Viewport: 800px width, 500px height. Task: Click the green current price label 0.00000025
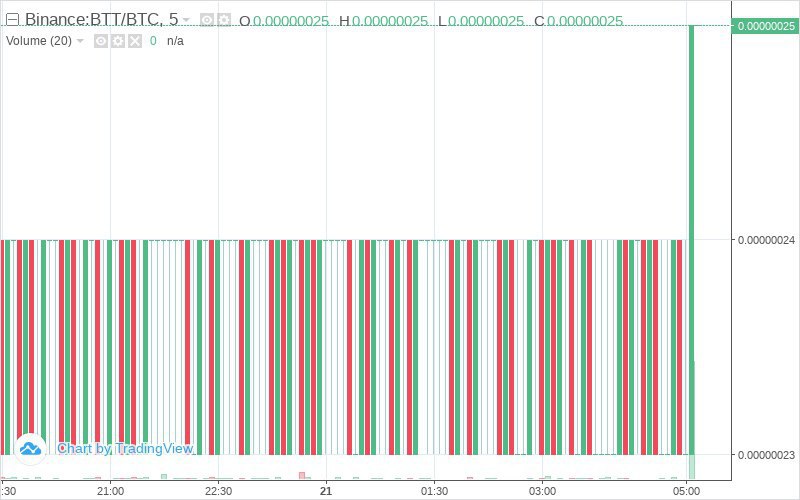point(765,26)
